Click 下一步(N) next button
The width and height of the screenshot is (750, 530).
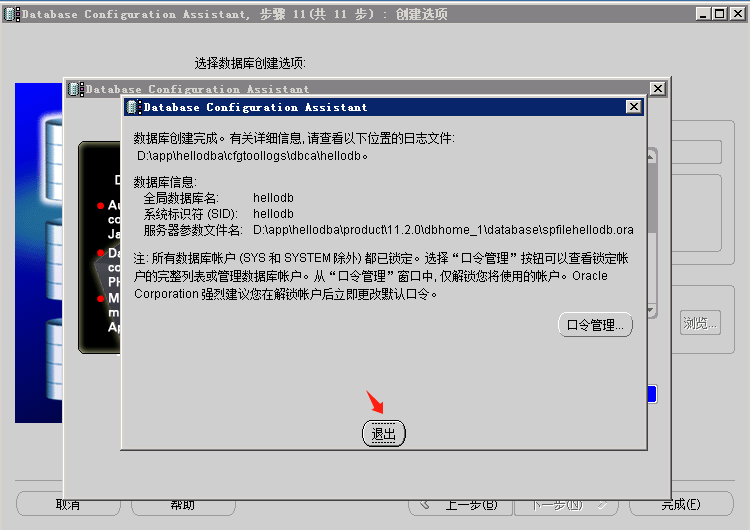[x=566, y=506]
